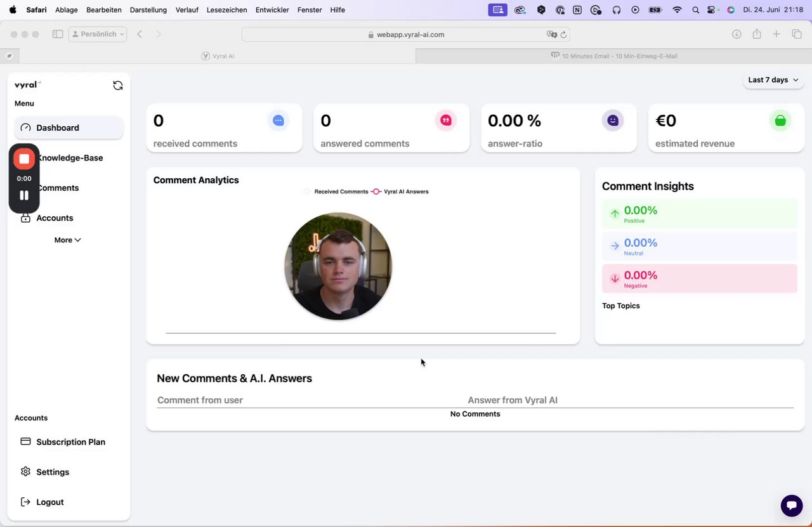
Task: Click the blue received comments bubble icon
Action: (x=278, y=120)
